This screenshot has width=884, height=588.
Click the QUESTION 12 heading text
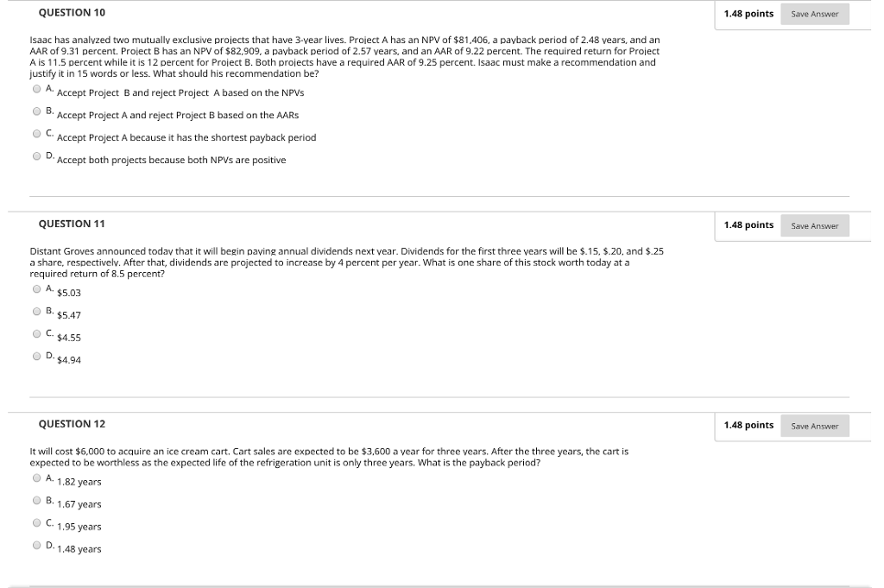pyautogui.click(x=71, y=424)
